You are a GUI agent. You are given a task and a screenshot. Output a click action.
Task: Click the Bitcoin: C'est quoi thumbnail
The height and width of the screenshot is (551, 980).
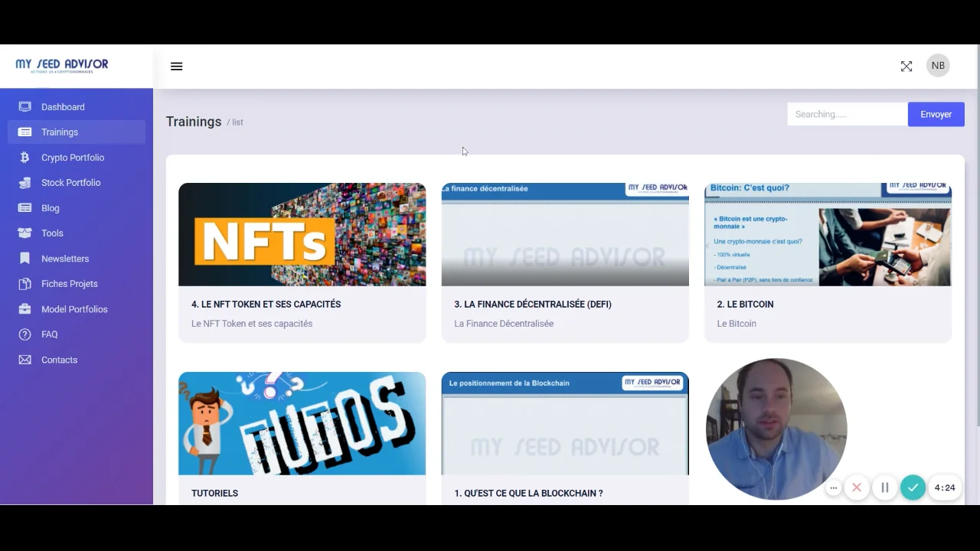click(828, 234)
